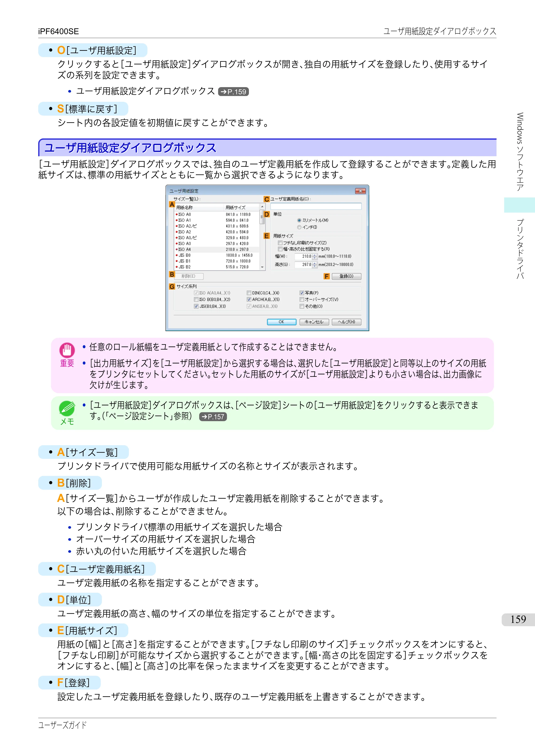Click the 削除(E) delete button
This screenshot has width=535, height=756.
point(188,276)
